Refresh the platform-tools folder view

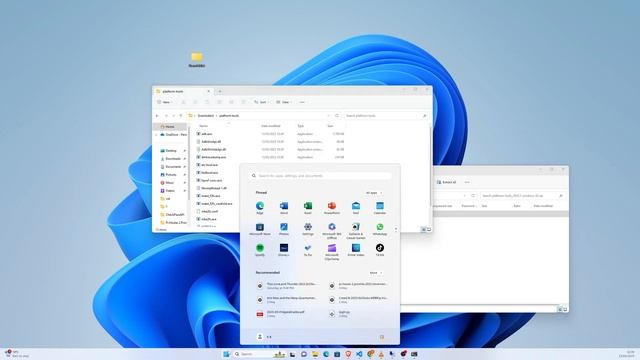(x=337, y=116)
